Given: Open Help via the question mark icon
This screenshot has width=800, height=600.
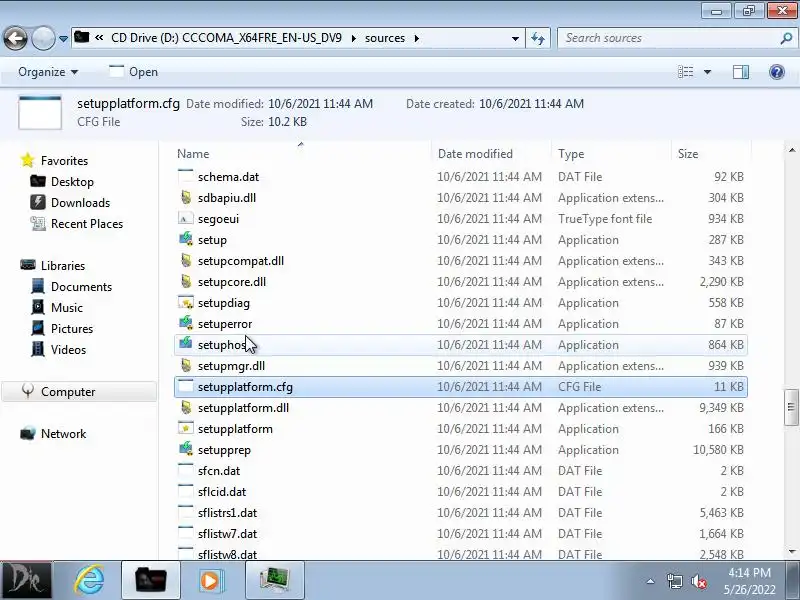Looking at the screenshot, I should click(777, 72).
